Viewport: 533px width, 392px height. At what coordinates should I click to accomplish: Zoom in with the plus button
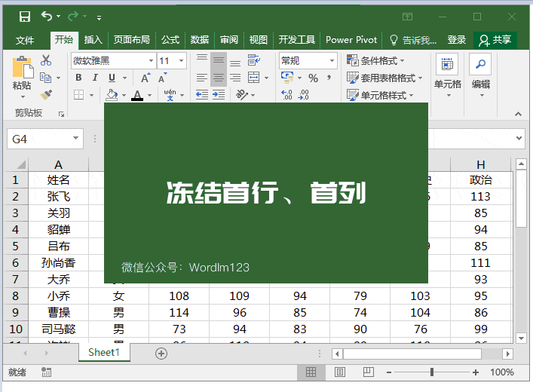[x=476, y=372]
